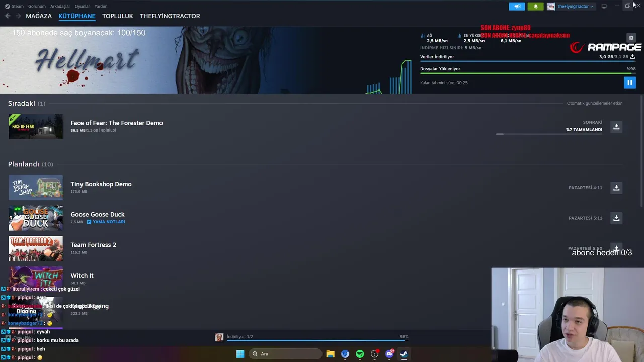Open the Steam menu
This screenshot has width=644, height=362.
[x=15, y=6]
